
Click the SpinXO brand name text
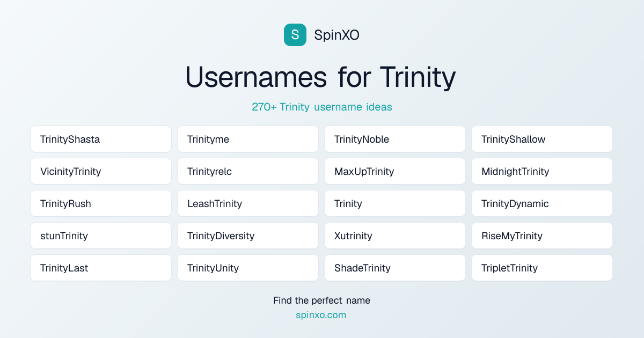(336, 35)
